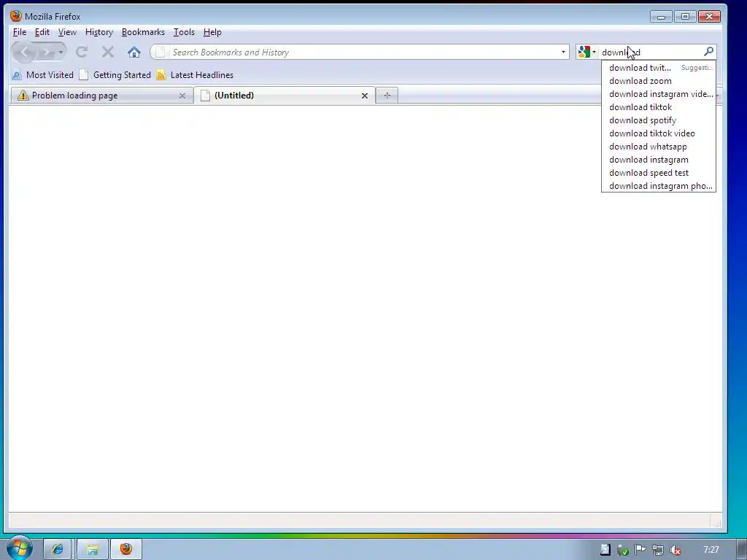Click the Back navigation arrow

[x=24, y=52]
